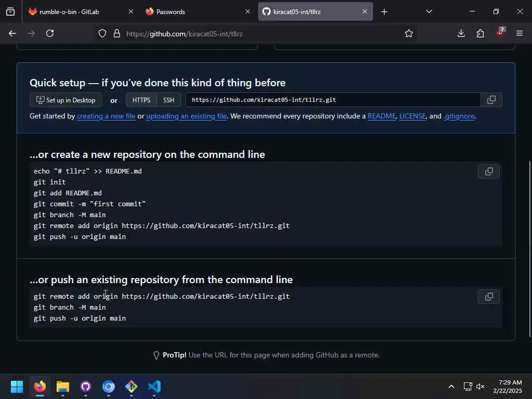Copy the push existing repository commands
The height and width of the screenshot is (399, 532).
[x=488, y=297]
